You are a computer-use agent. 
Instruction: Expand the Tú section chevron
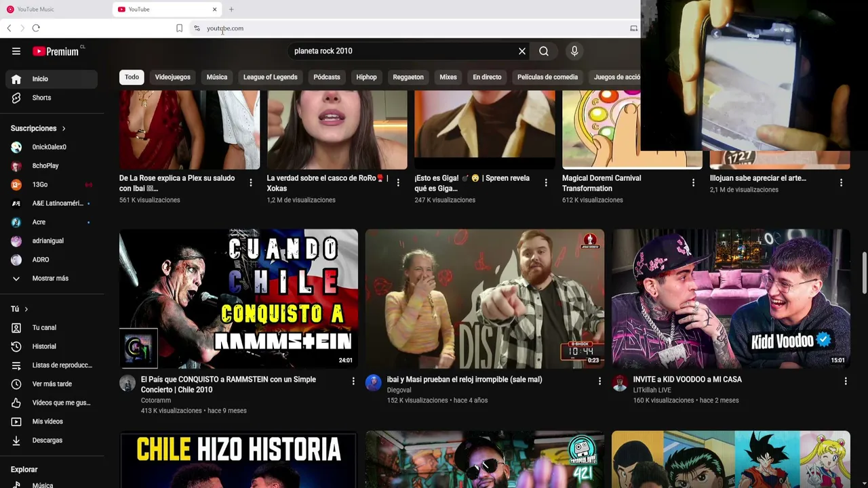(26, 309)
